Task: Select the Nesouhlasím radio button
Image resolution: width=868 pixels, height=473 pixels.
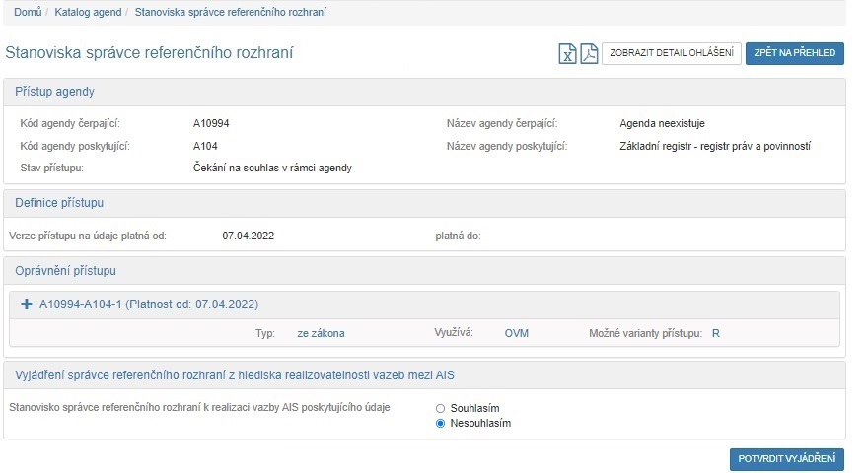Action: [x=440, y=424]
